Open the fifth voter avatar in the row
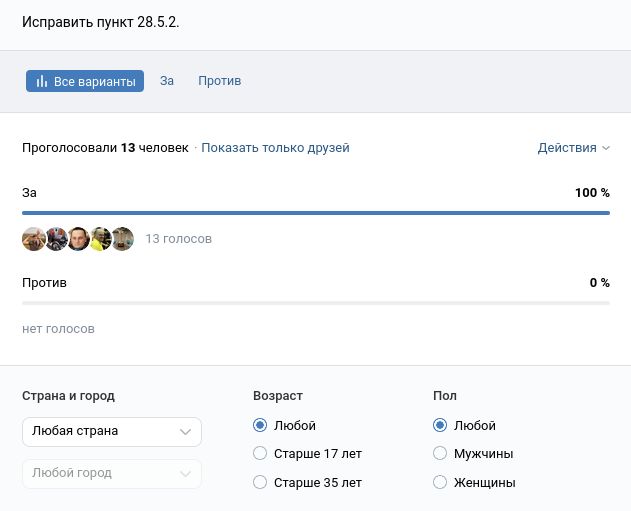The image size is (631, 511). click(122, 239)
